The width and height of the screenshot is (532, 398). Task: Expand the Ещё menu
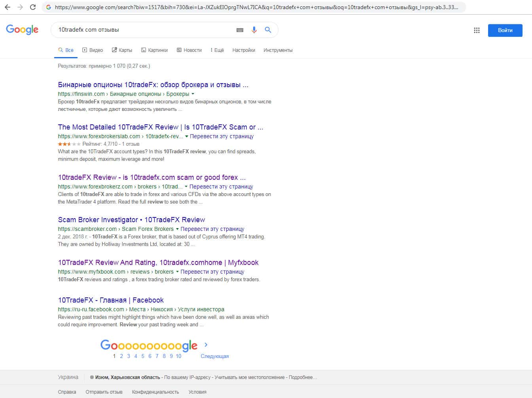coord(217,50)
